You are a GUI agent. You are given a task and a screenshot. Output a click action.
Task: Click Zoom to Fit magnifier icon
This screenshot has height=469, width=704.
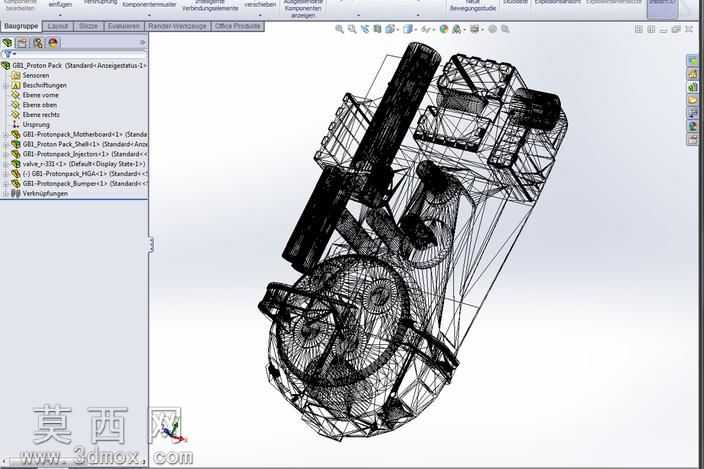click(x=340, y=29)
